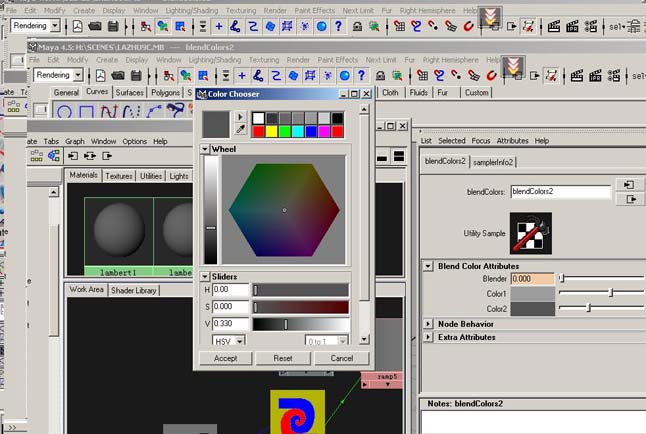Select the magenta palette swatch

point(324,131)
